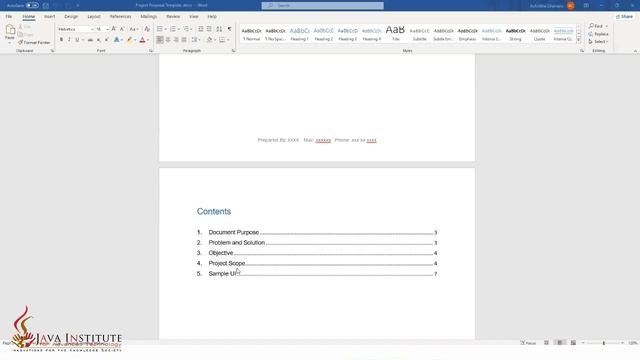The height and width of the screenshot is (360, 640).
Task: Start a bulleted list
Action: [160, 29]
